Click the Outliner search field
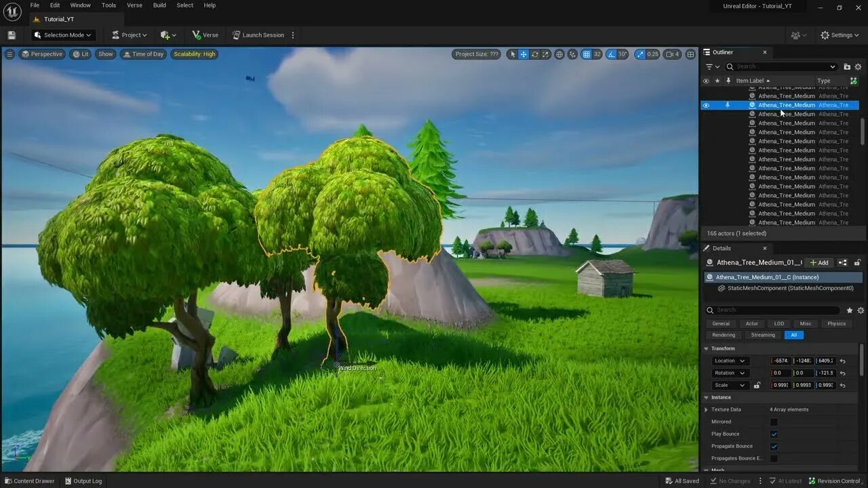 (781, 66)
